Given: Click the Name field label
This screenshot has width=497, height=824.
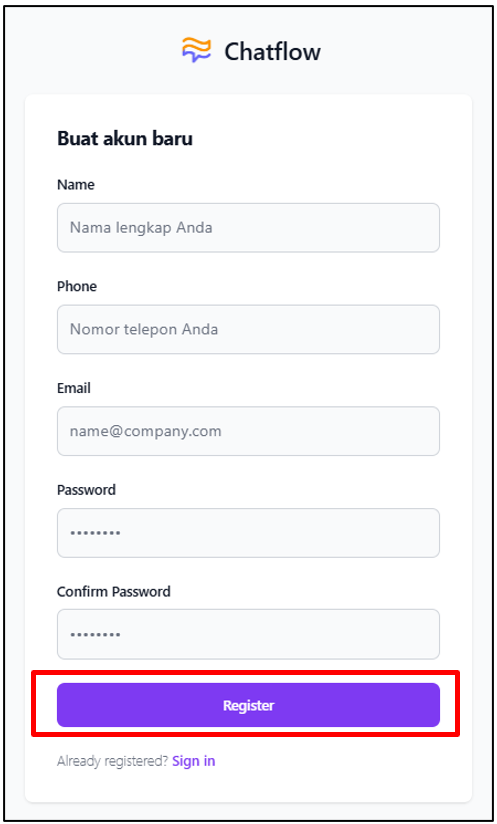Looking at the screenshot, I should click(76, 185).
